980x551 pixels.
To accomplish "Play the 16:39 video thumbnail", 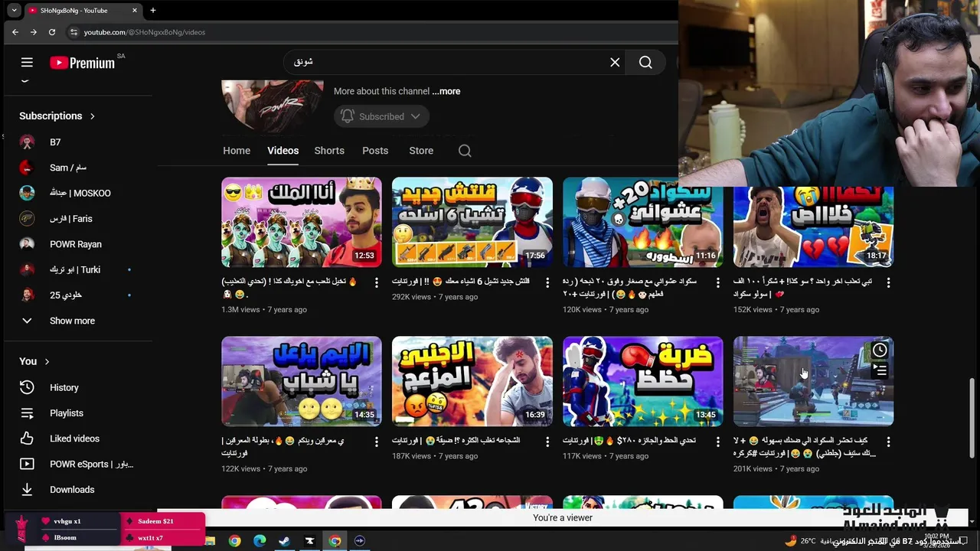I will tap(472, 381).
